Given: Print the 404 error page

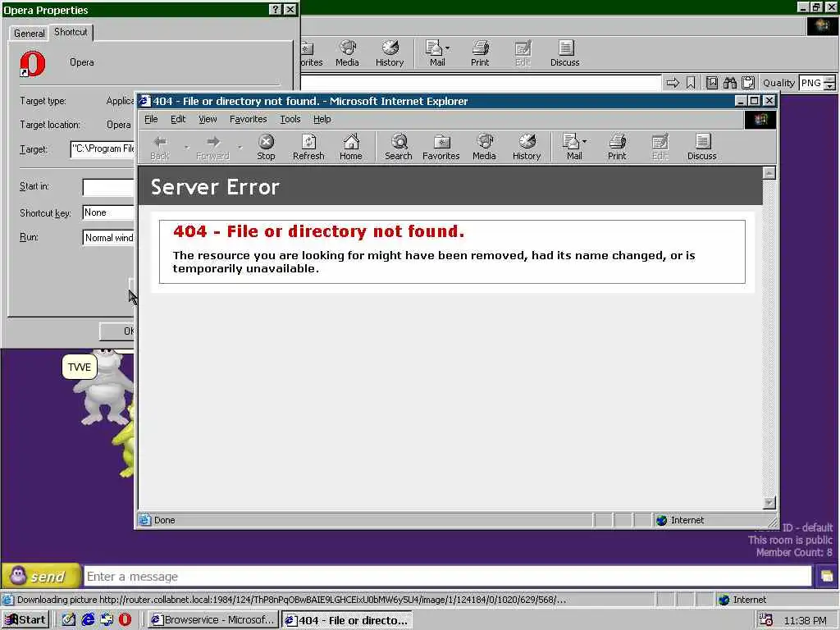Looking at the screenshot, I should point(617,147).
